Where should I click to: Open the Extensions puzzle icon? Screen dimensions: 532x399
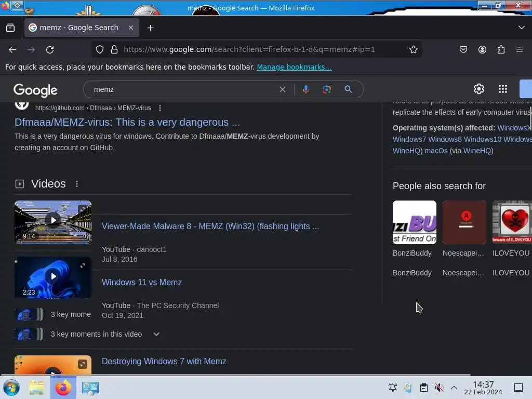click(501, 49)
